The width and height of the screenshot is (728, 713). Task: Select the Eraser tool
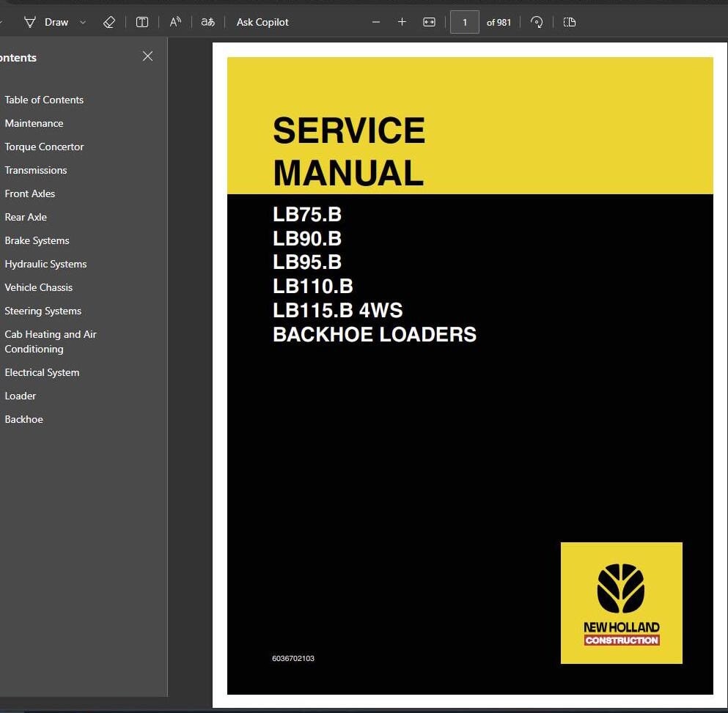click(109, 22)
